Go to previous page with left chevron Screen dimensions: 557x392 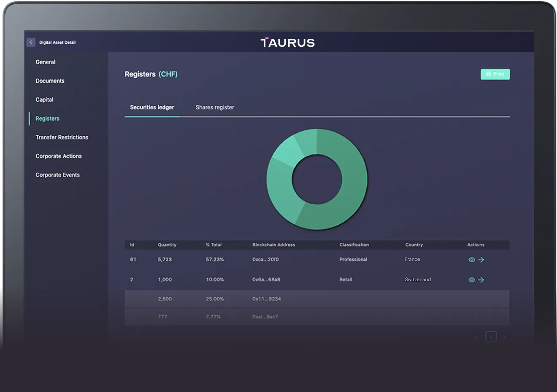click(477, 337)
